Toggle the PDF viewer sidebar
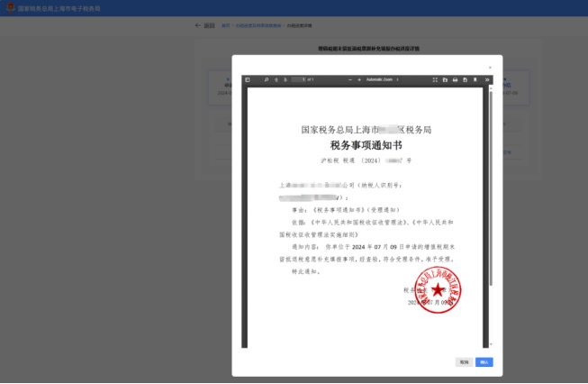Image resolution: width=588 pixels, height=384 pixels. (248, 79)
